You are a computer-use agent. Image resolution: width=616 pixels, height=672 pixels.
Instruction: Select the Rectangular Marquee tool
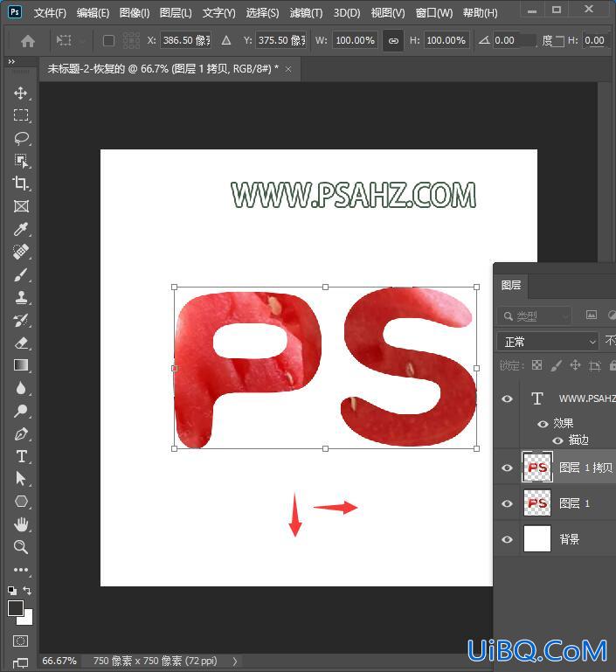21,115
